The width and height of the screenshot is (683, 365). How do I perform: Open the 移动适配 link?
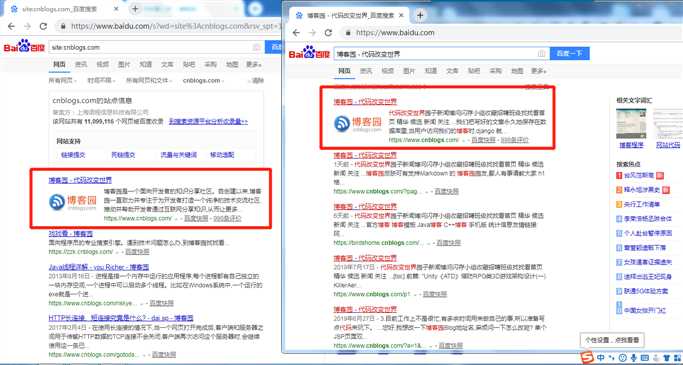coord(222,155)
